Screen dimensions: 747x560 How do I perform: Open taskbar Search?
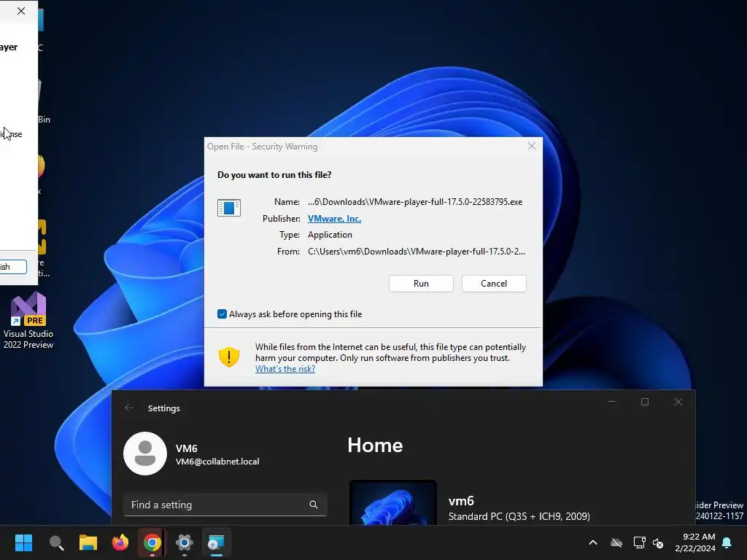click(56, 542)
